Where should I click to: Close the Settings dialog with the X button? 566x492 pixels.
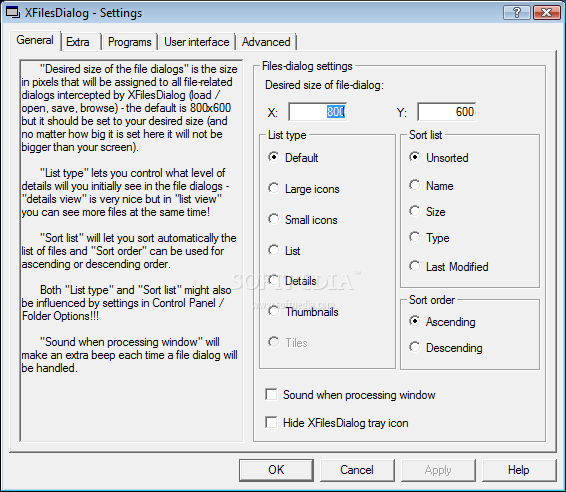pos(547,12)
